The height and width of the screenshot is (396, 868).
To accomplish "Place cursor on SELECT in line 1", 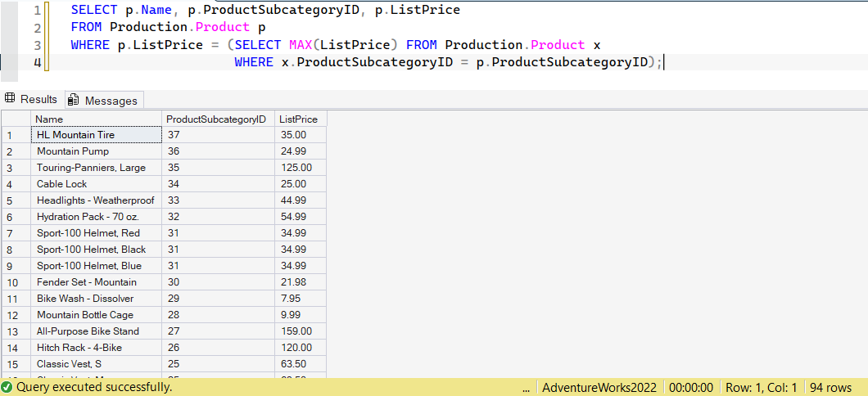I will click(x=93, y=10).
